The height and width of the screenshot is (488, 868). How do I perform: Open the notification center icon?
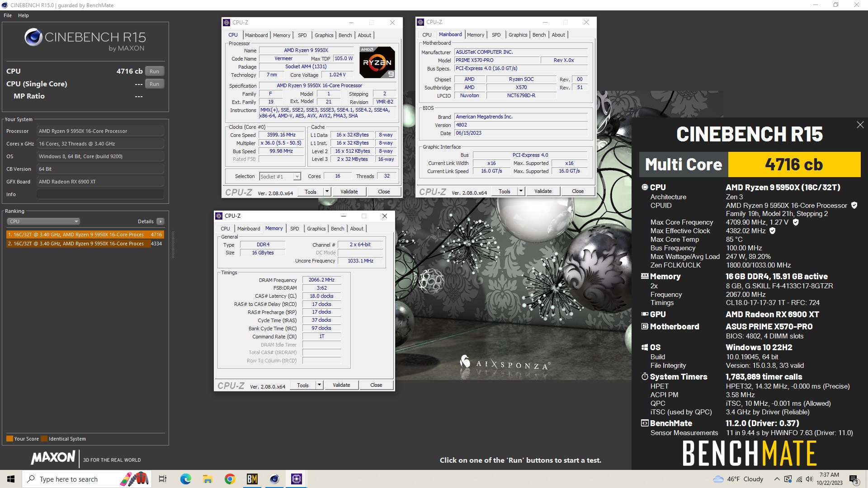click(854, 479)
